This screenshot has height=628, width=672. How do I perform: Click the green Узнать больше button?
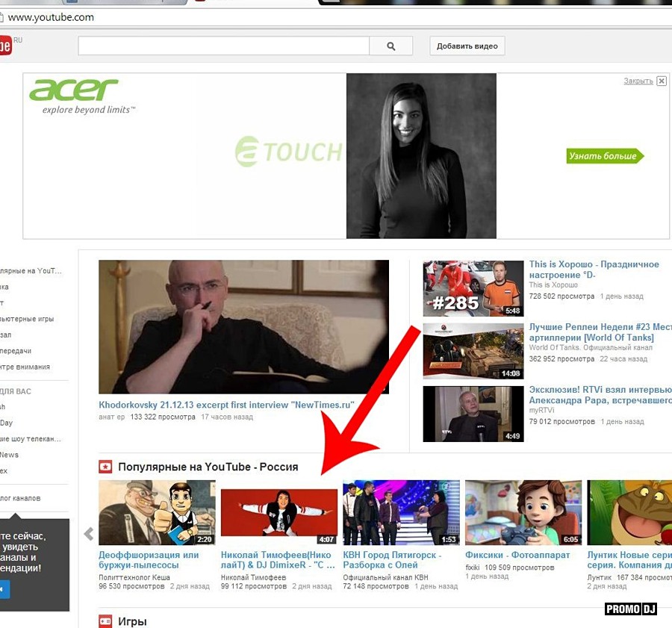pyautogui.click(x=605, y=156)
